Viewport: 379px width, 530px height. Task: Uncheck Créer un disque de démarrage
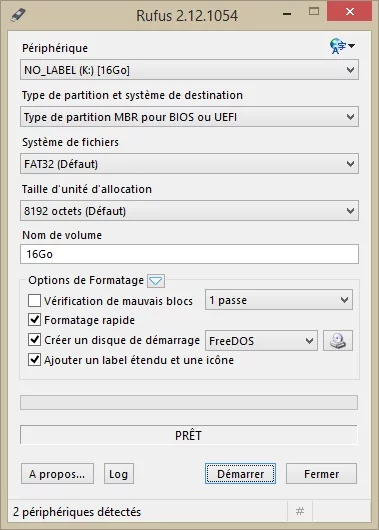click(x=34, y=340)
